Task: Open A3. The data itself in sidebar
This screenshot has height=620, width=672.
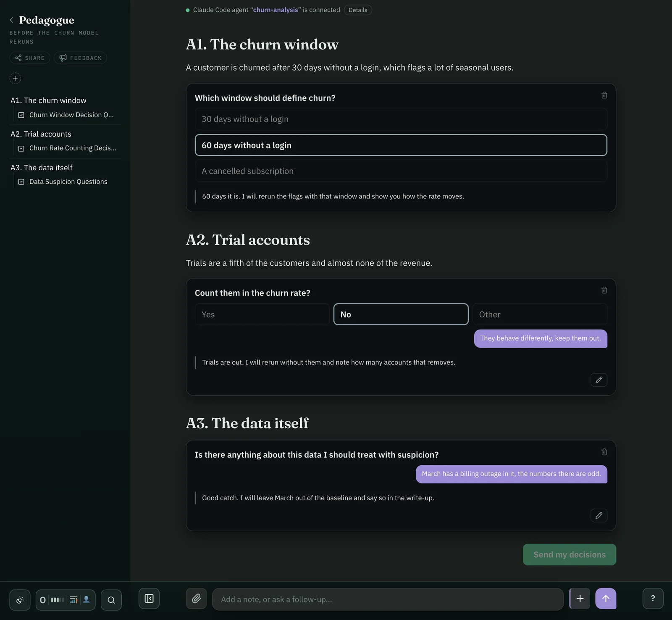Action: [x=41, y=168]
